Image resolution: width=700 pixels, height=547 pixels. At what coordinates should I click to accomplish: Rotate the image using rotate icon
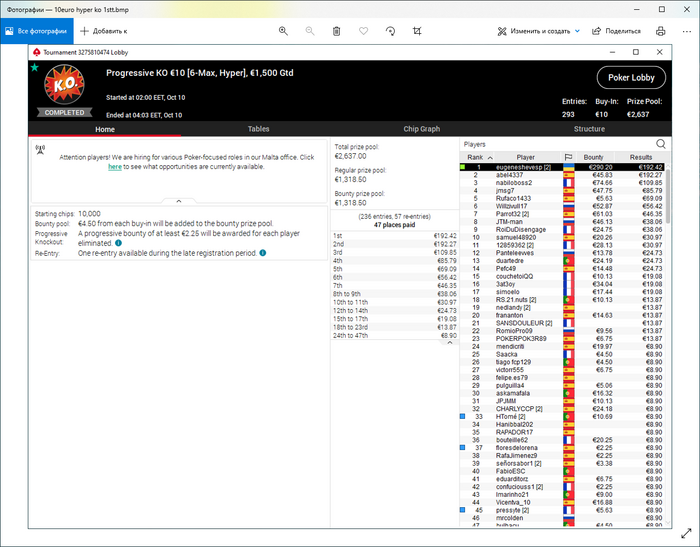390,31
